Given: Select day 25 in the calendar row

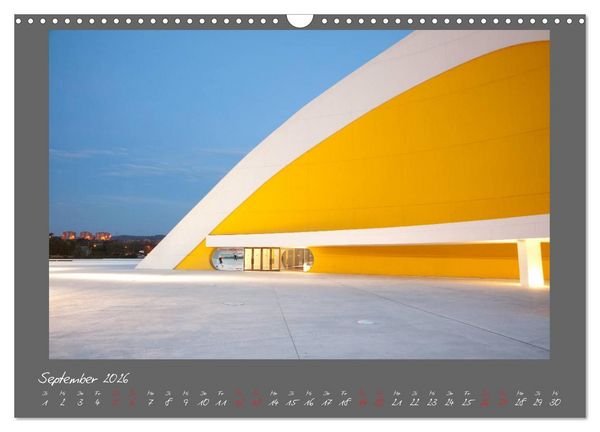Looking at the screenshot, I should (467, 402).
